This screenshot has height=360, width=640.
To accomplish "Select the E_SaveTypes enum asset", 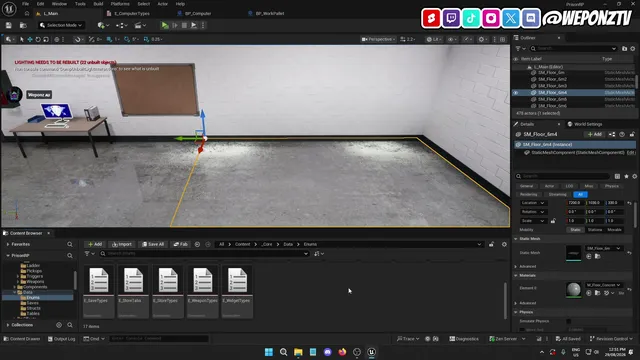I will coord(98,291).
